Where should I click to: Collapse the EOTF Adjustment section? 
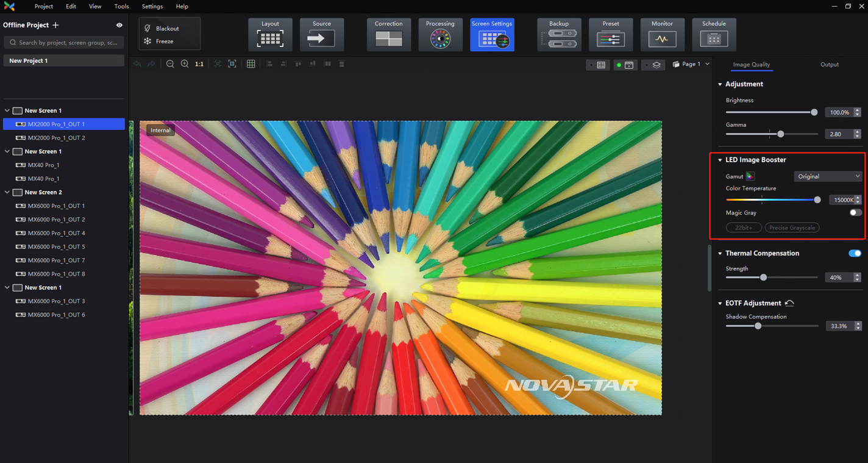(x=720, y=303)
